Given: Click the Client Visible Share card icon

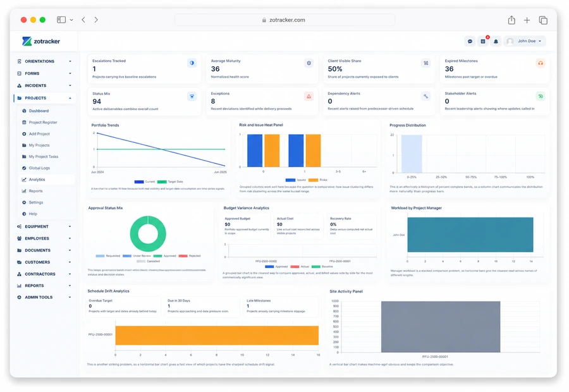Looking at the screenshot, I should (x=425, y=63).
